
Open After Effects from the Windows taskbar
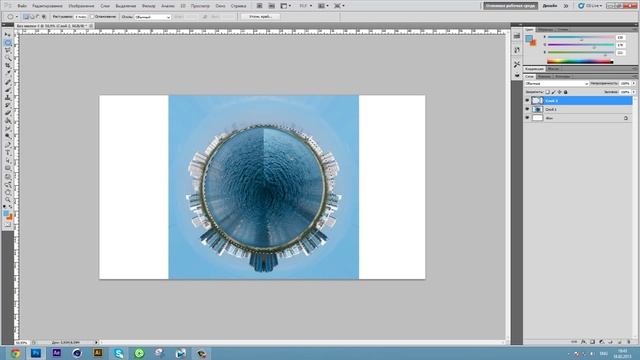click(57, 353)
